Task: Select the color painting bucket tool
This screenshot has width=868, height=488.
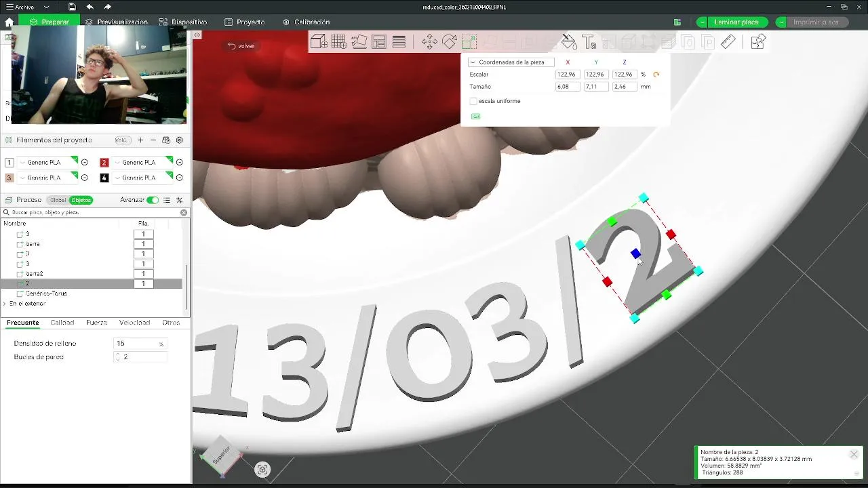Action: (569, 42)
